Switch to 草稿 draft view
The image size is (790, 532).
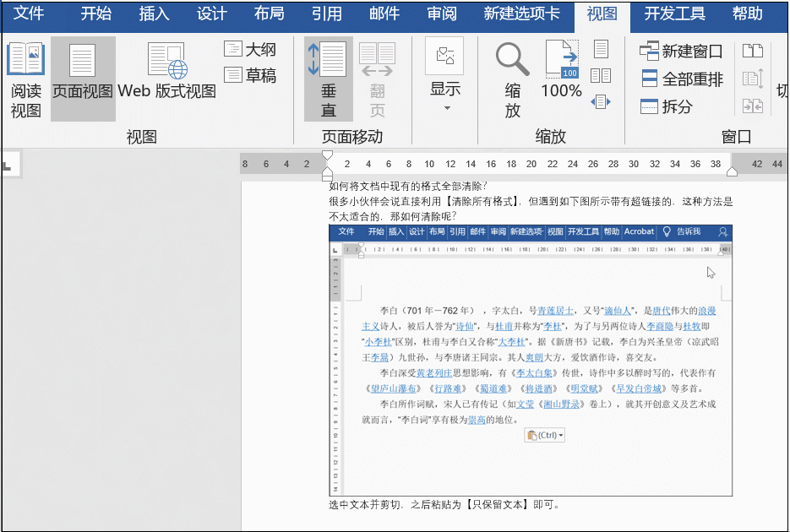(x=250, y=73)
